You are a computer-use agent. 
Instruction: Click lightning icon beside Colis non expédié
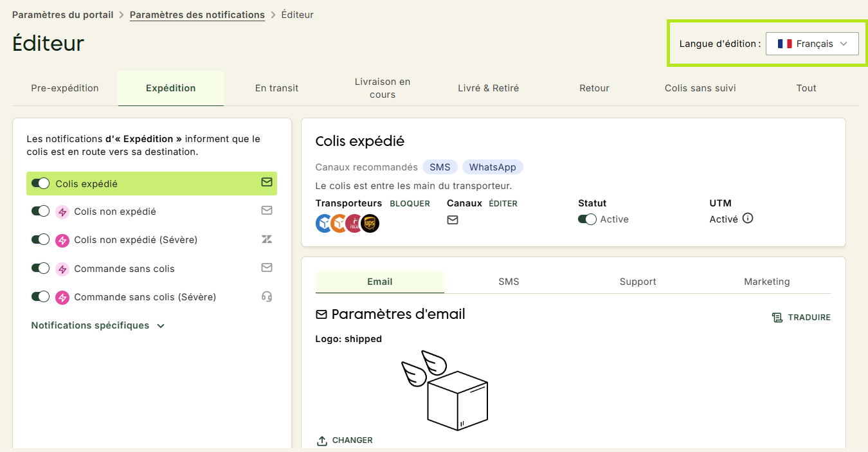[62, 212]
